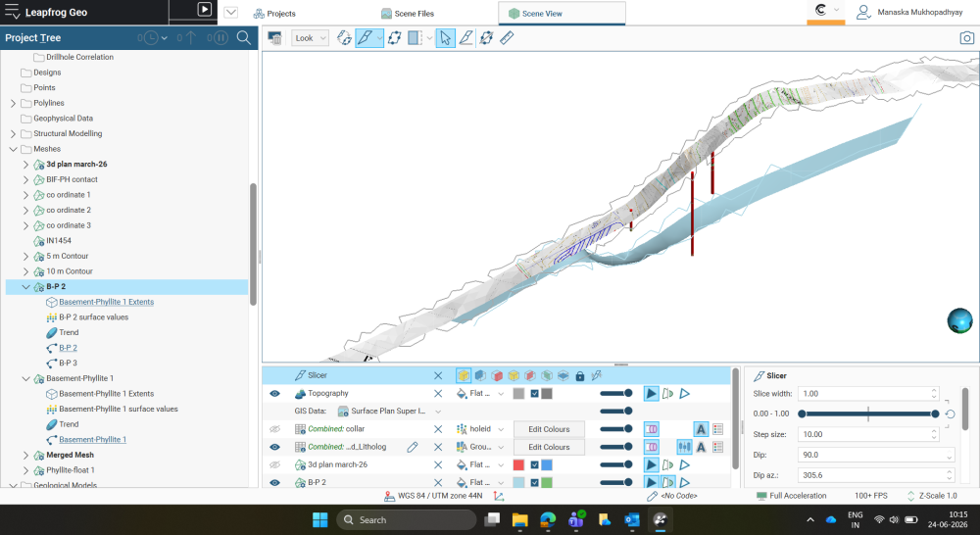Collapse the Meshes folder
The width and height of the screenshot is (980, 535).
point(13,149)
